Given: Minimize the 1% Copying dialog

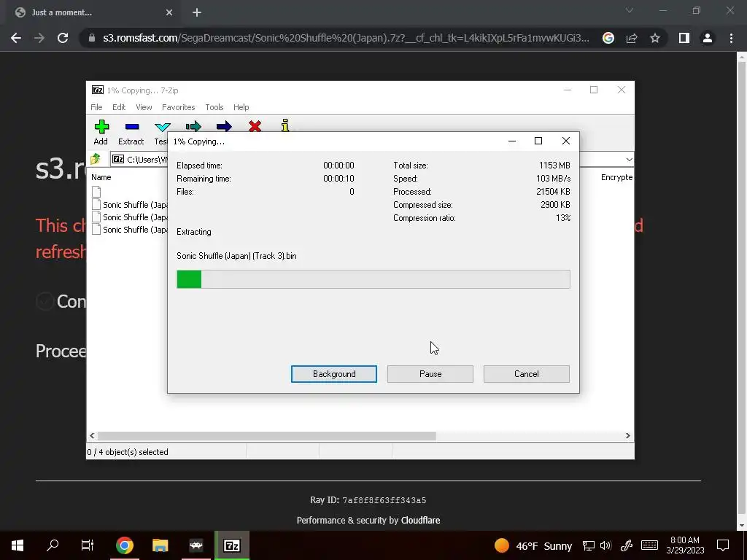Looking at the screenshot, I should click(x=512, y=141).
